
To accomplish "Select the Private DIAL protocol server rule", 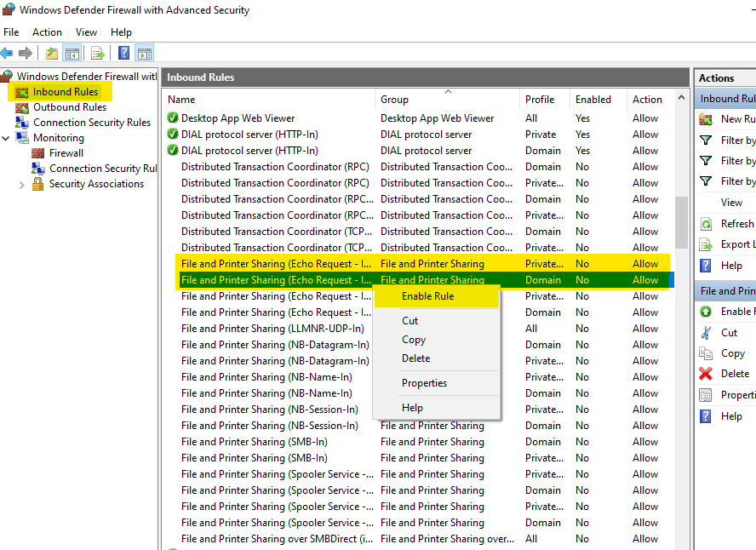I will tap(417, 135).
